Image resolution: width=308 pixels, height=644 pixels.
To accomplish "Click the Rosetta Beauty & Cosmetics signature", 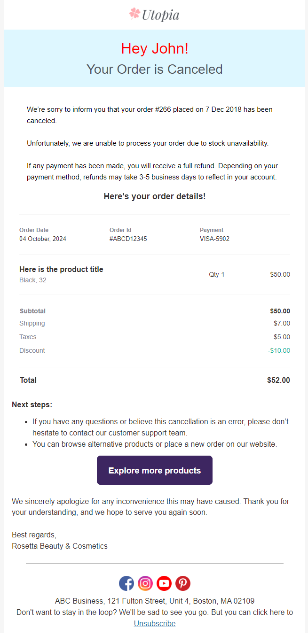I will [x=60, y=546].
